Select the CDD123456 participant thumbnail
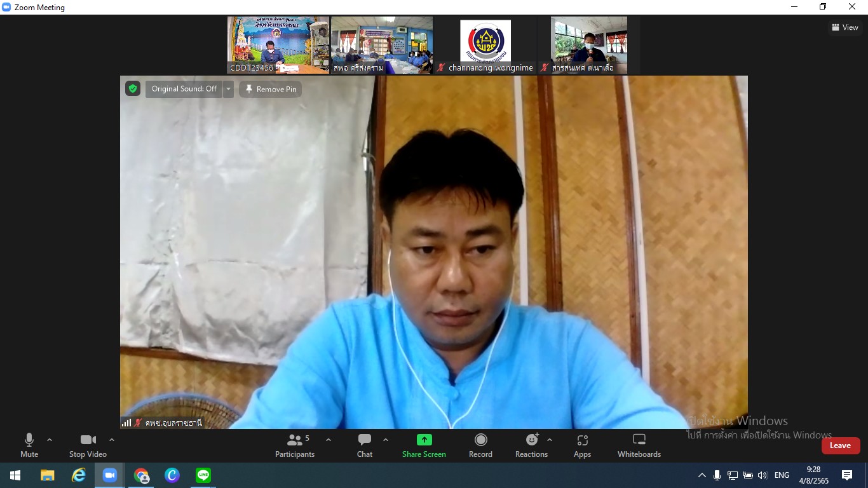Screen dimensions: 868x488 coord(278,45)
